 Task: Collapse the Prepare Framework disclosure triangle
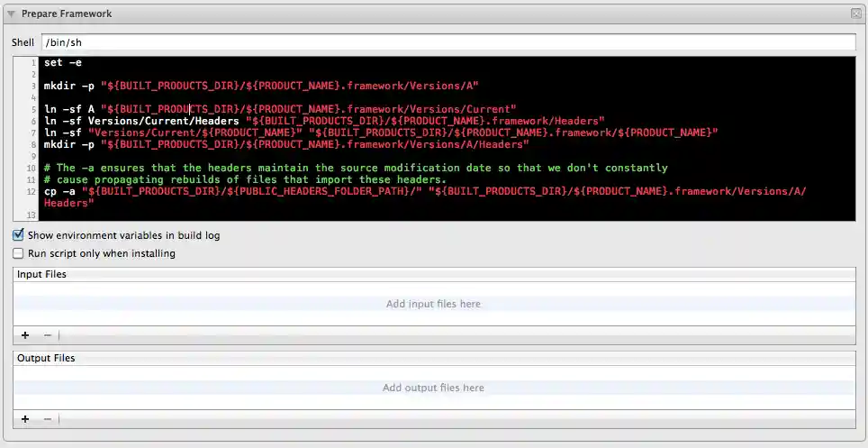[x=11, y=14]
